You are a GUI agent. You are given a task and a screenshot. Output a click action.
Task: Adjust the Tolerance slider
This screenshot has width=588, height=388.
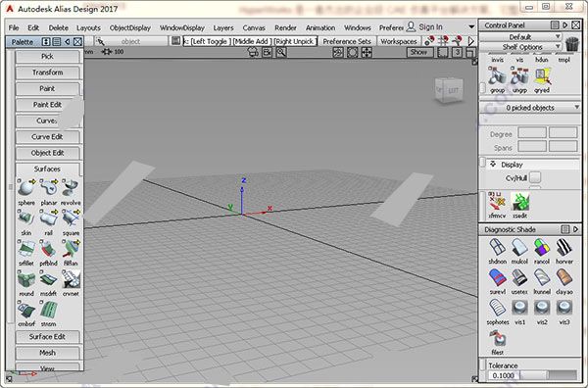[x=548, y=375]
